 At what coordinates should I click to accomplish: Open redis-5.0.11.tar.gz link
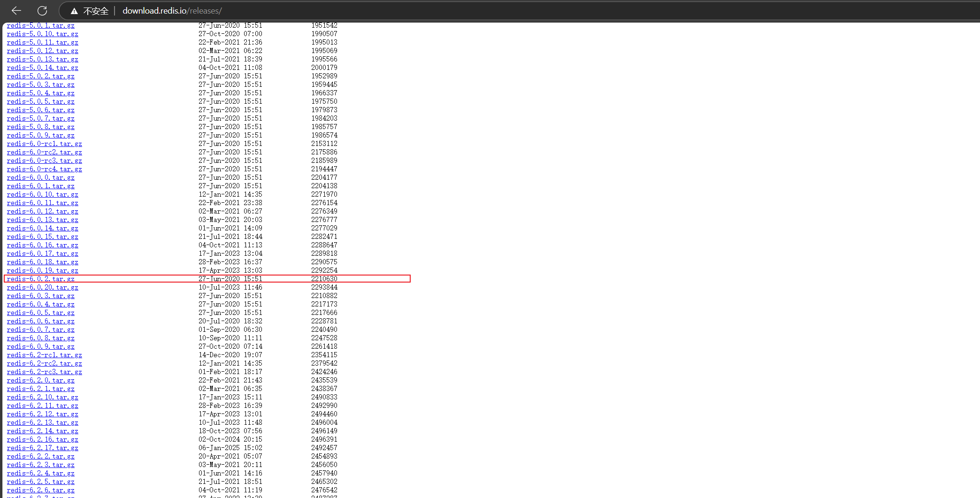click(x=43, y=42)
